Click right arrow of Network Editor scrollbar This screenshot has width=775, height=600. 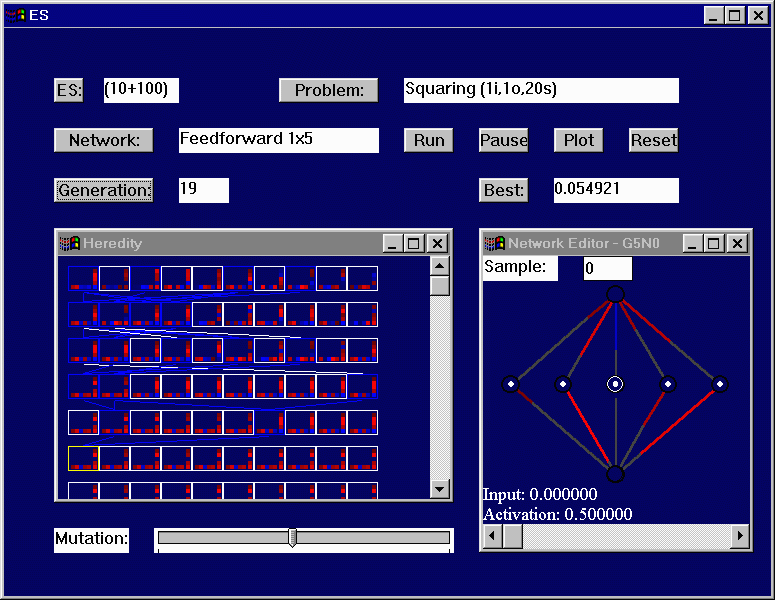coord(740,537)
